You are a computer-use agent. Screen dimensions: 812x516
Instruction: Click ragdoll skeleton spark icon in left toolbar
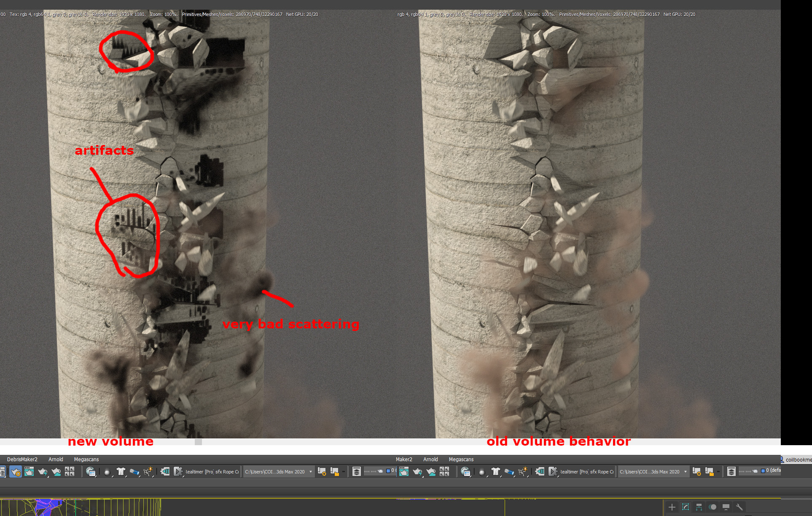tap(148, 472)
